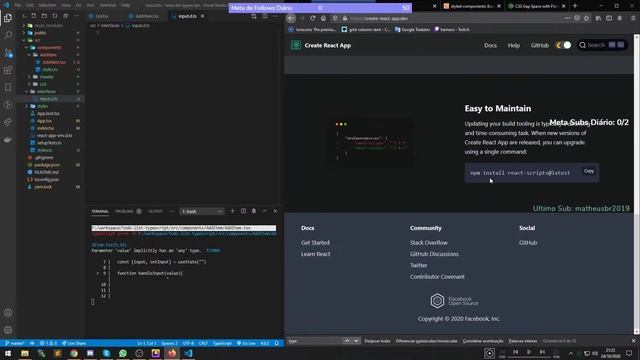Open the VS Code Explorer view

point(8,18)
